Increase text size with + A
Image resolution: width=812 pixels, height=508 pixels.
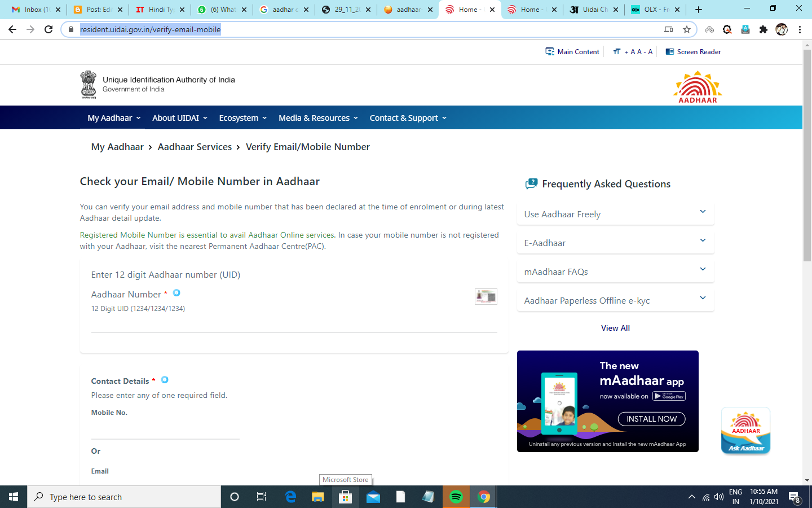629,51
